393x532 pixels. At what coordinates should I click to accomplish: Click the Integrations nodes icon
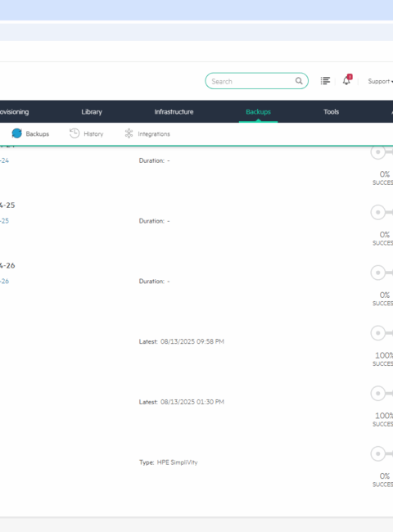[x=129, y=133]
